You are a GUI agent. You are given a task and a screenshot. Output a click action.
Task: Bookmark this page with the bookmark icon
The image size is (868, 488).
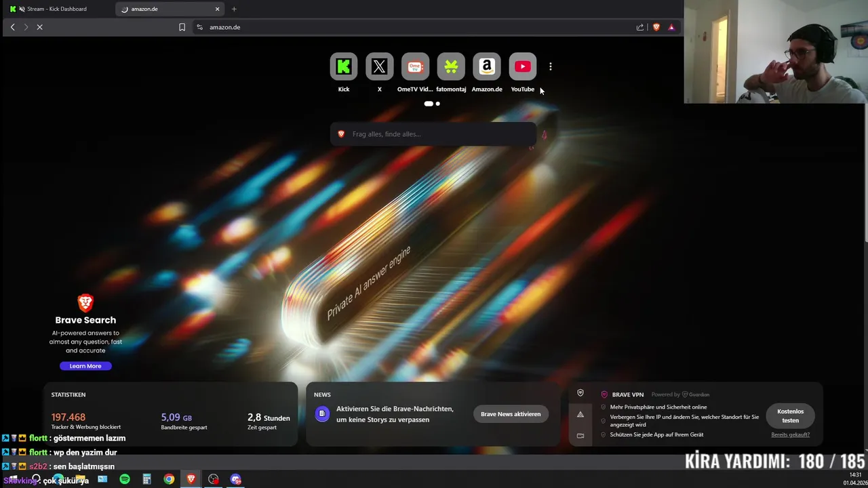click(x=182, y=27)
